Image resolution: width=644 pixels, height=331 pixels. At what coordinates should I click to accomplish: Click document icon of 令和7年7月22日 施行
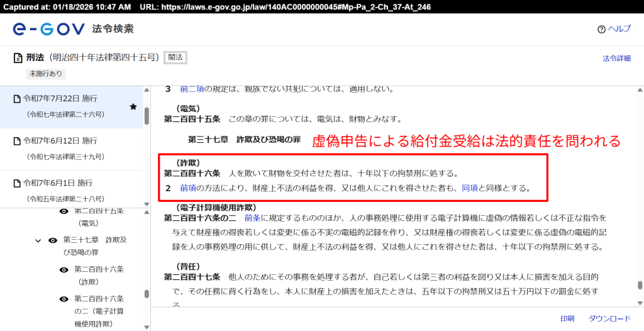click(17, 99)
